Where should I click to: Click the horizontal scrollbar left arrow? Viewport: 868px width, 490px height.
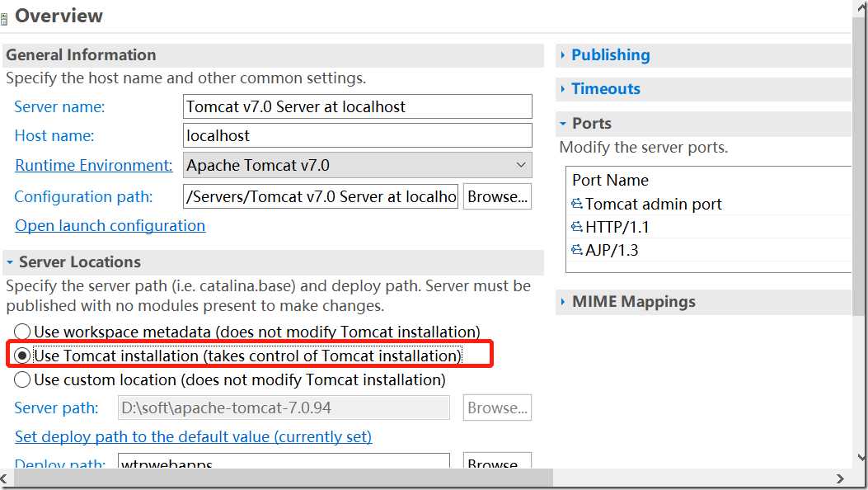click(x=4, y=478)
